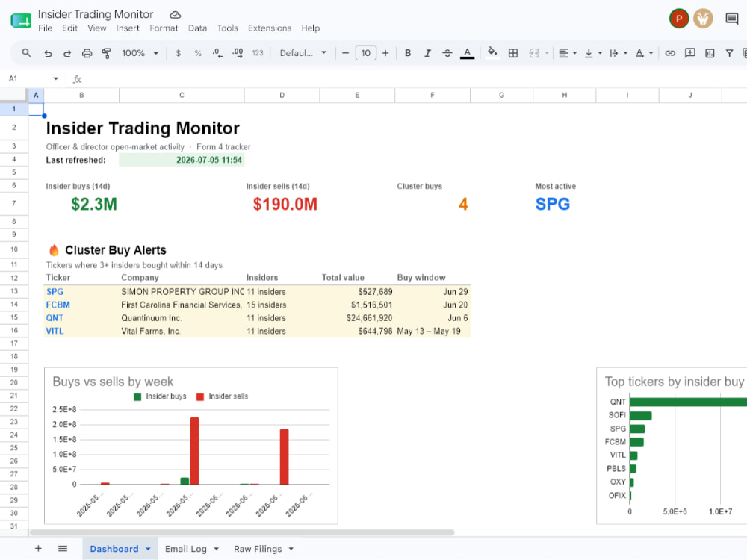Open vertical align dropdown

coord(593,53)
